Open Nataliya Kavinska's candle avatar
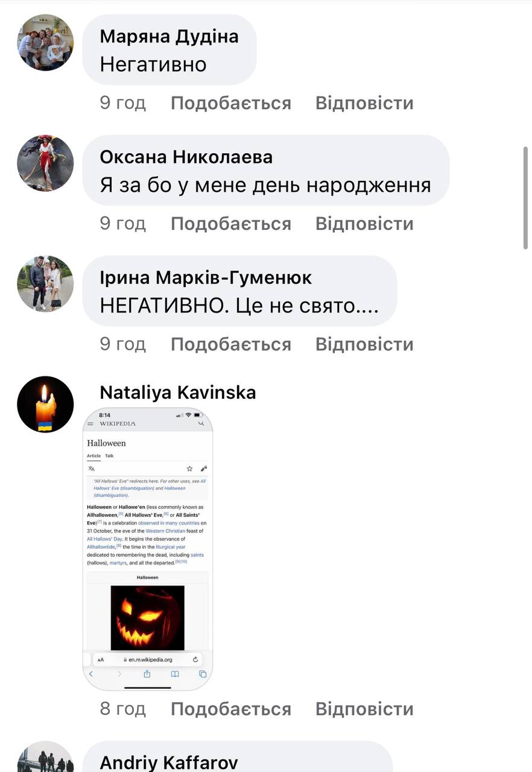Viewport: 532px width, 772px height. (x=45, y=404)
